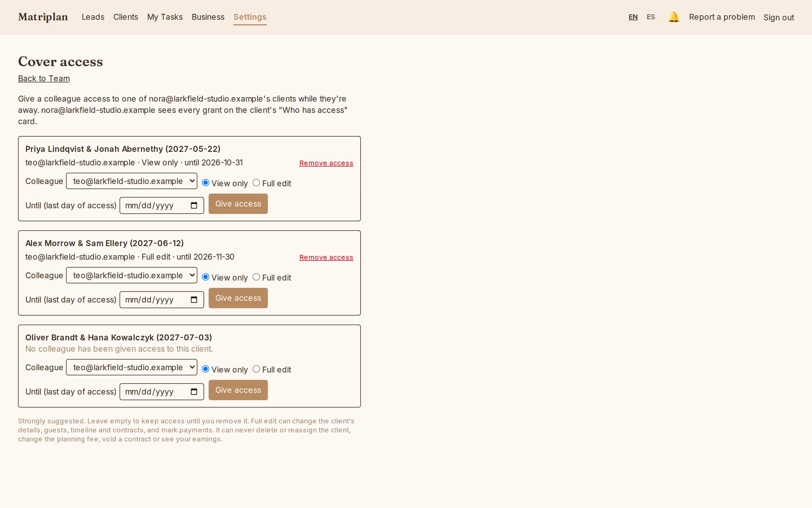Switch language to ES
The width and height of the screenshot is (812, 508).
tap(651, 17)
